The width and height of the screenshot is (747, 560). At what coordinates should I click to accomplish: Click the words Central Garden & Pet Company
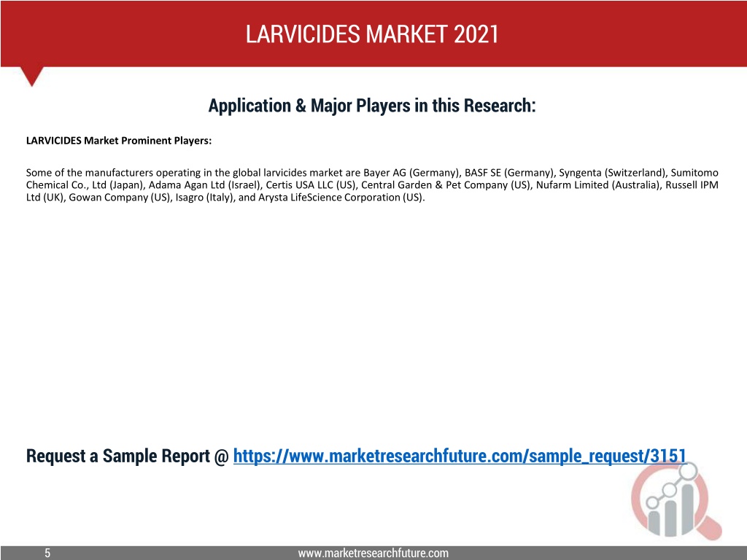point(435,184)
